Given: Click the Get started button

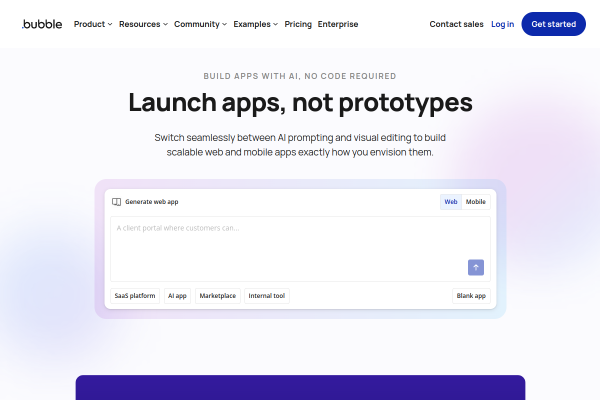Looking at the screenshot, I should [553, 24].
